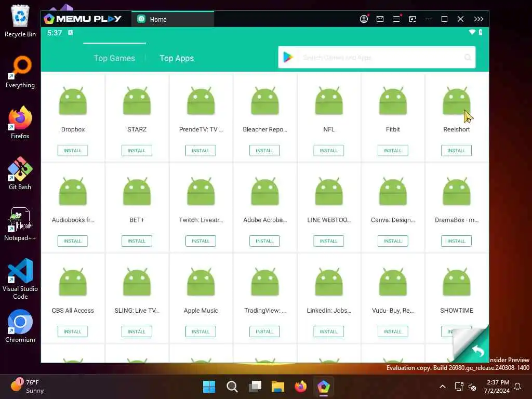Install Twitch Livestream app

(201, 241)
